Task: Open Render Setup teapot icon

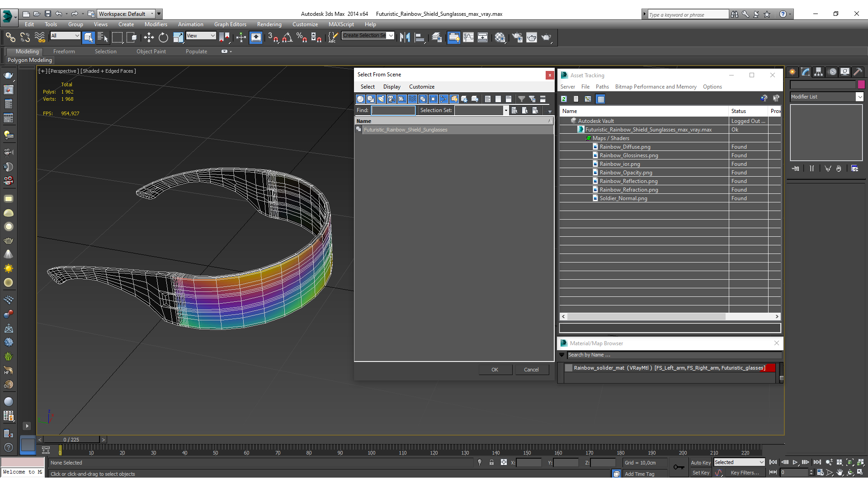Action: coord(517,38)
